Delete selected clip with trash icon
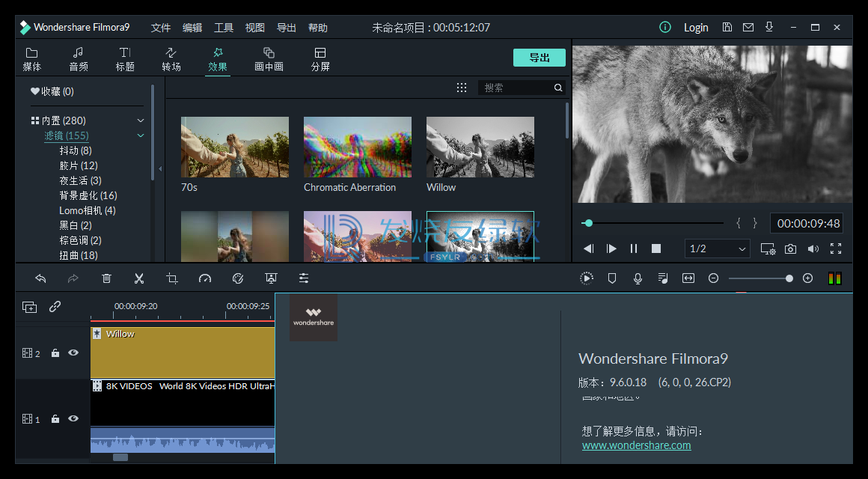The image size is (868, 479). (x=106, y=278)
